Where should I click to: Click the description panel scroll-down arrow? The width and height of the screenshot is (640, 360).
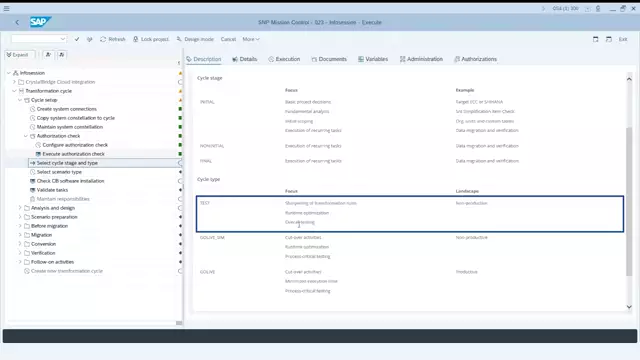[629, 307]
